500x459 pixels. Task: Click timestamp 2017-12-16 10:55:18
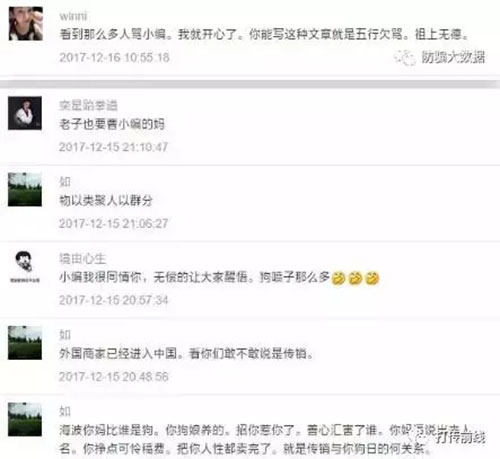114,57
